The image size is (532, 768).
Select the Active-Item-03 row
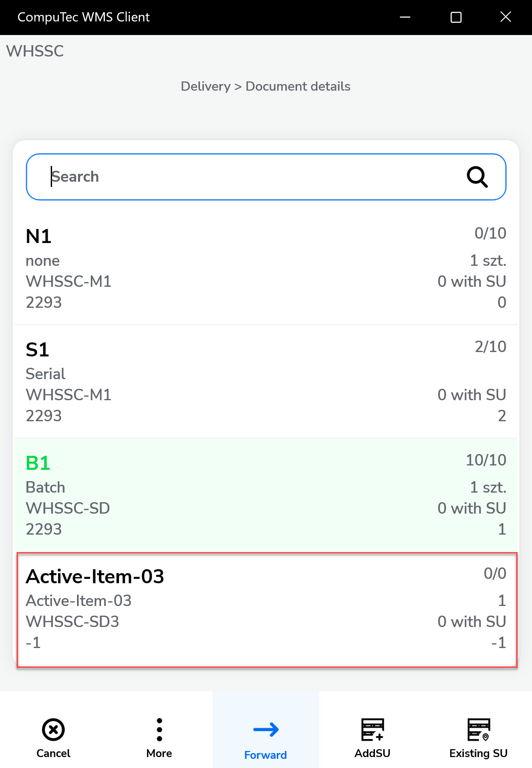tap(266, 609)
